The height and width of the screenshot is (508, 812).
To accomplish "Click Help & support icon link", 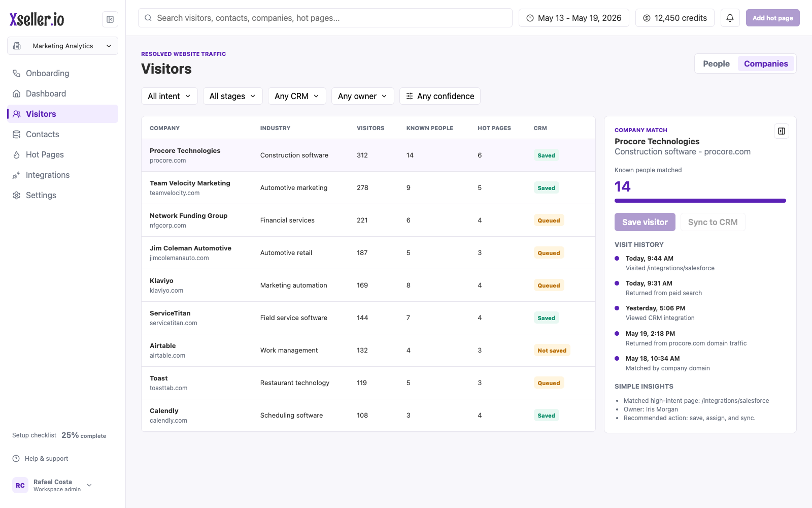I will [x=40, y=458].
